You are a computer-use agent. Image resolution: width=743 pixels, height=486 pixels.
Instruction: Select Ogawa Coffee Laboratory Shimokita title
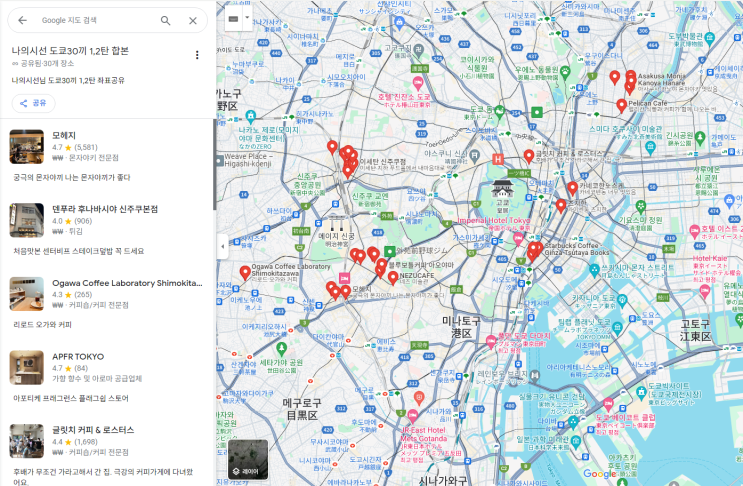[127, 283]
